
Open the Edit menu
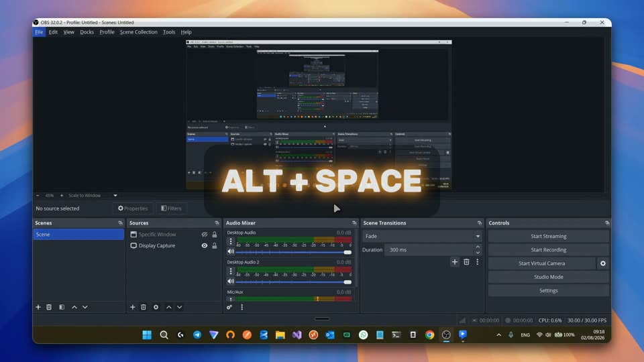point(53,32)
